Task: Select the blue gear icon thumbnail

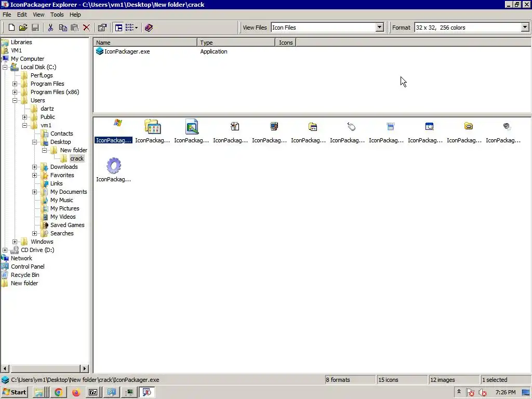Action: [x=114, y=166]
